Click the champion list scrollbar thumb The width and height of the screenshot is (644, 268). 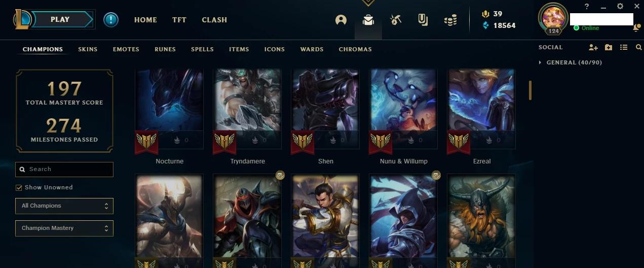[x=531, y=90]
